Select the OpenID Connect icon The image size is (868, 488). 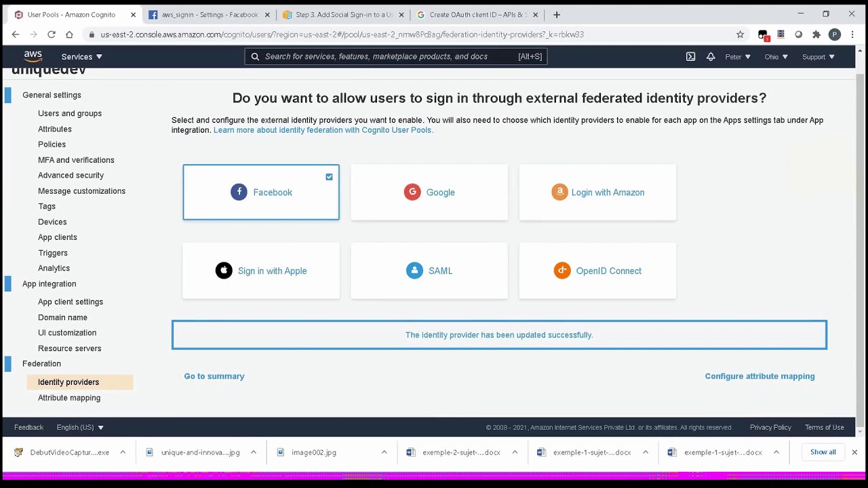[x=562, y=270]
